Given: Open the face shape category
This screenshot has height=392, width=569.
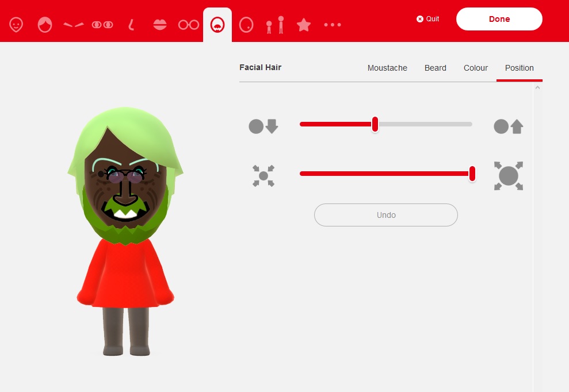Looking at the screenshot, I should (x=16, y=25).
